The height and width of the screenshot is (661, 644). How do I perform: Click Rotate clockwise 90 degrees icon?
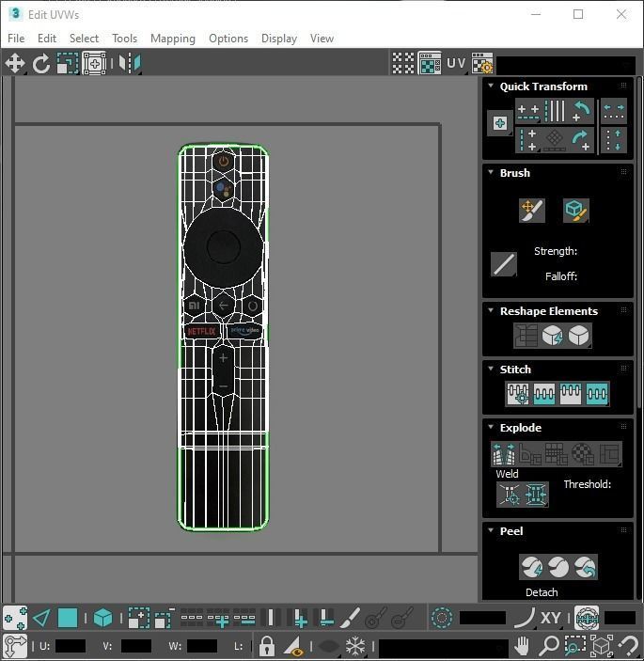click(x=581, y=140)
